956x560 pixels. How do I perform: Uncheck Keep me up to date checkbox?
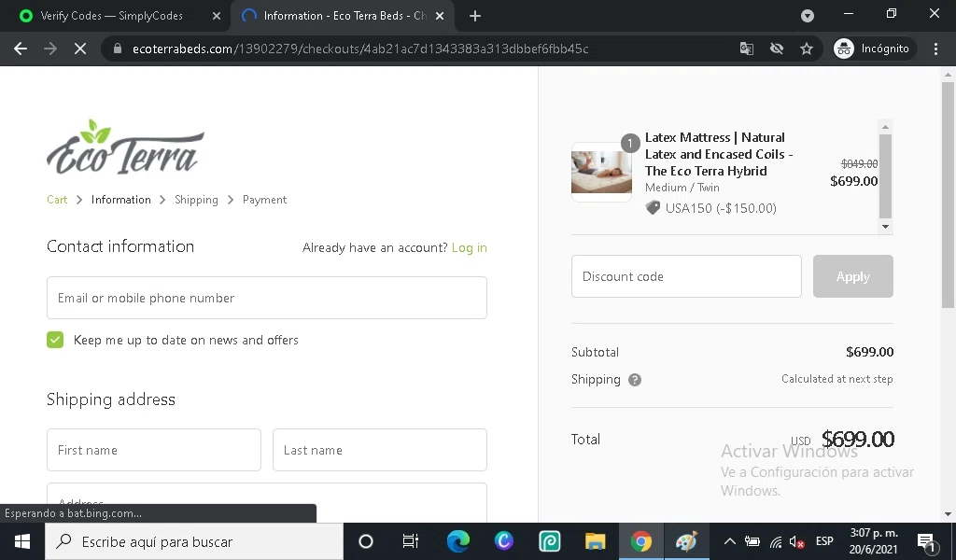coord(55,340)
